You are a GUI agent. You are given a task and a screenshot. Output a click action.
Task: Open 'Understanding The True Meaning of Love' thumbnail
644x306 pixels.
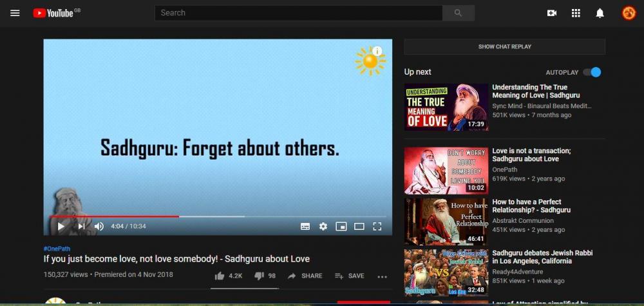coord(446,107)
